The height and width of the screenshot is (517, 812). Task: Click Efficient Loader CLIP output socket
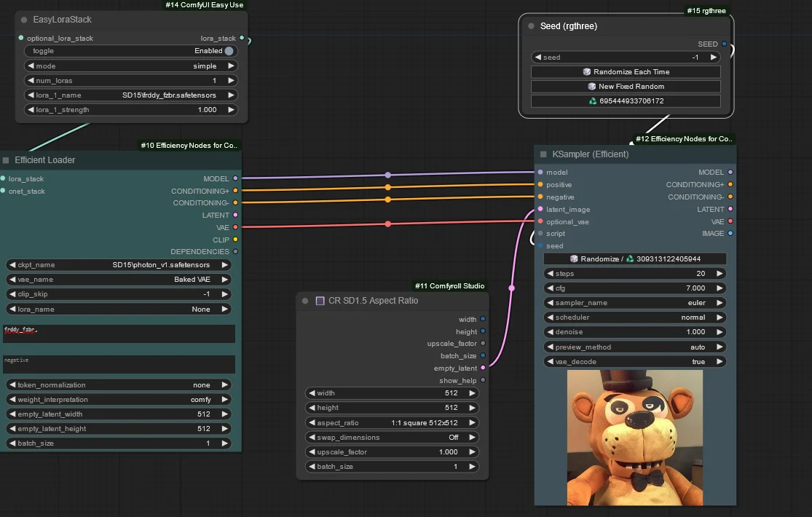[236, 240]
